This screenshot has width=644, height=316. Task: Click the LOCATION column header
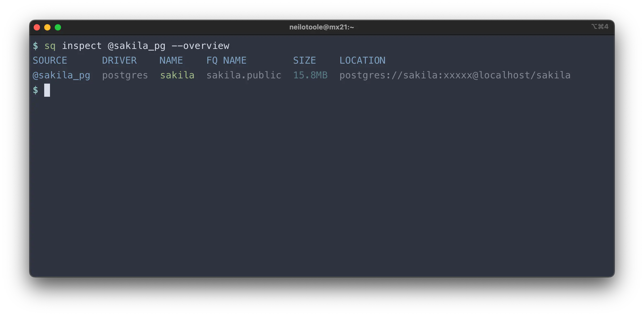point(362,60)
